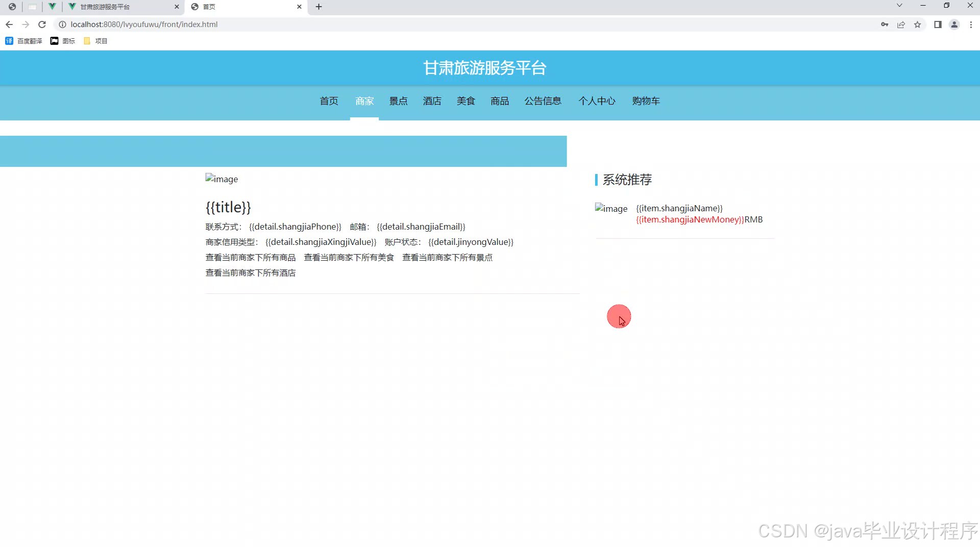
Task: Click the 甘肃旅游服务平台 site title
Action: click(x=484, y=68)
